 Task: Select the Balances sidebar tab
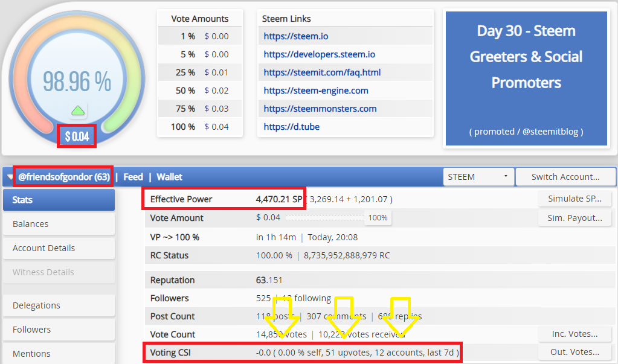point(59,224)
